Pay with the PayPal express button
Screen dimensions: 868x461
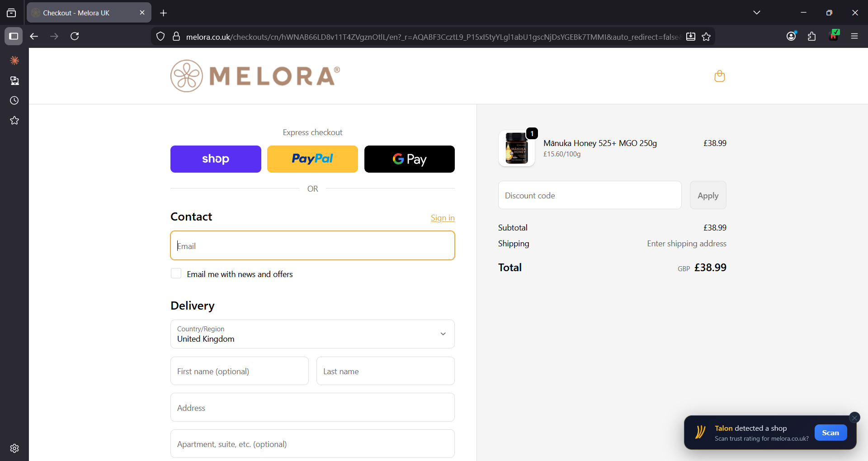pos(312,159)
